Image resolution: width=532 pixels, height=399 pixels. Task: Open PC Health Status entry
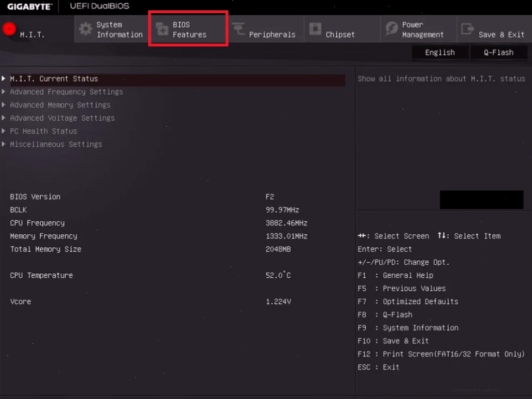coord(43,132)
